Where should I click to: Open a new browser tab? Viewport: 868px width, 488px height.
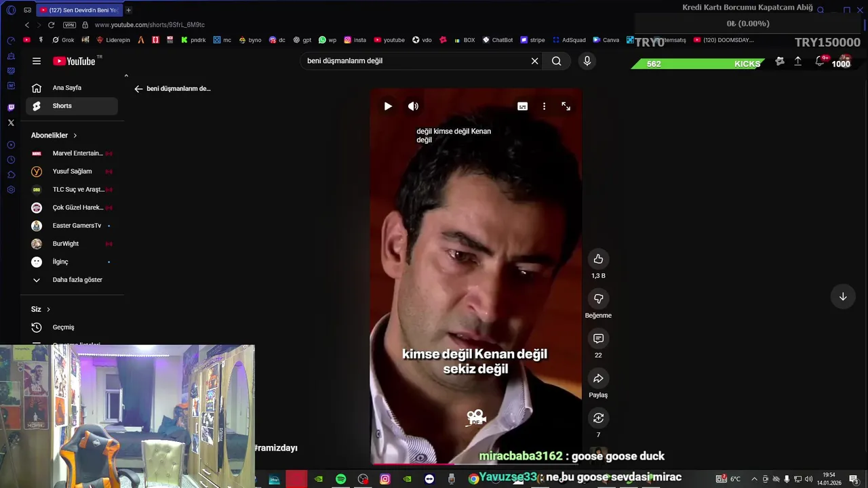128,10
